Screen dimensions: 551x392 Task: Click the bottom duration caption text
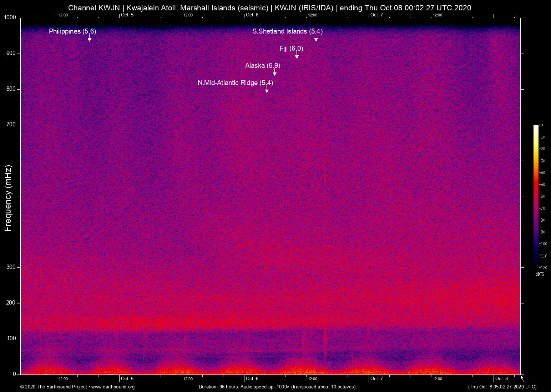click(x=277, y=387)
